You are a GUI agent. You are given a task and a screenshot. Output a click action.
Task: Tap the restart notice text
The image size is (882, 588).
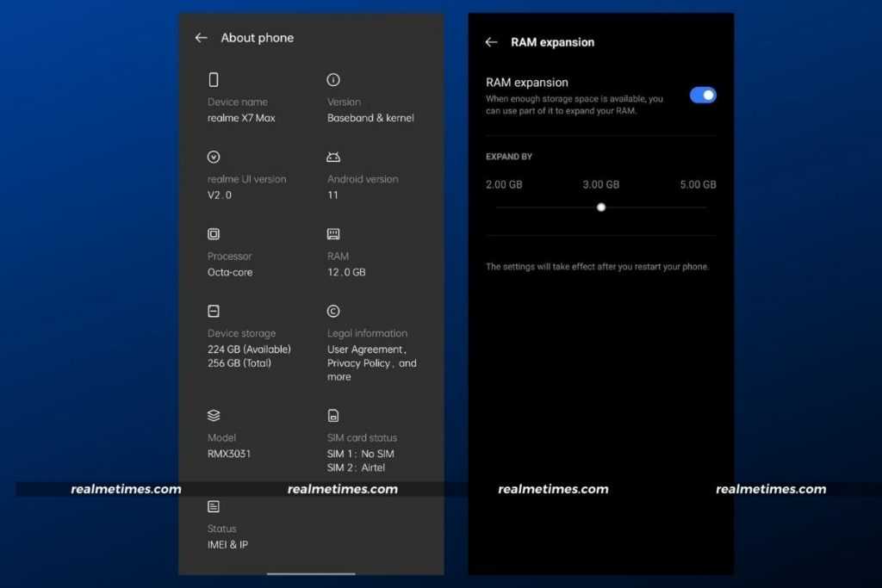[x=598, y=267]
